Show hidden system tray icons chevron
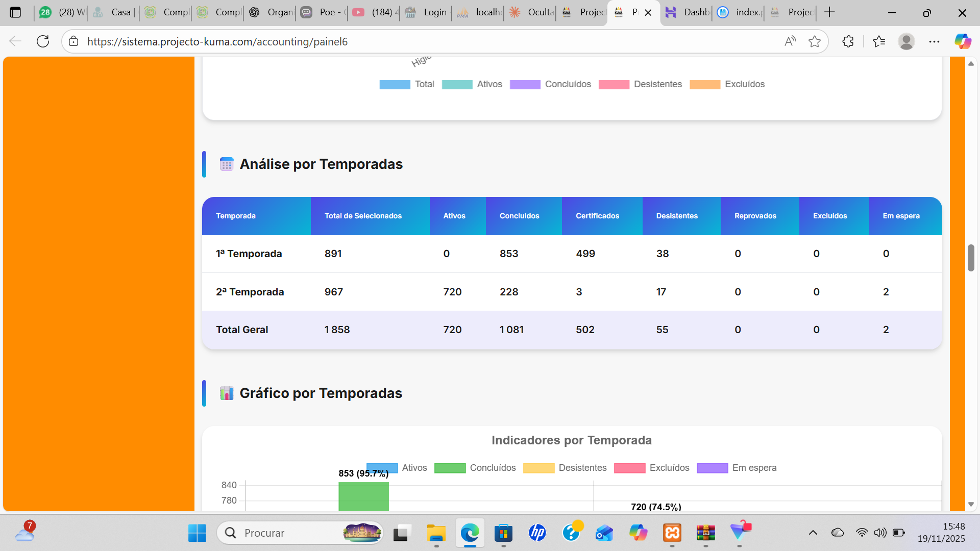 click(x=813, y=533)
